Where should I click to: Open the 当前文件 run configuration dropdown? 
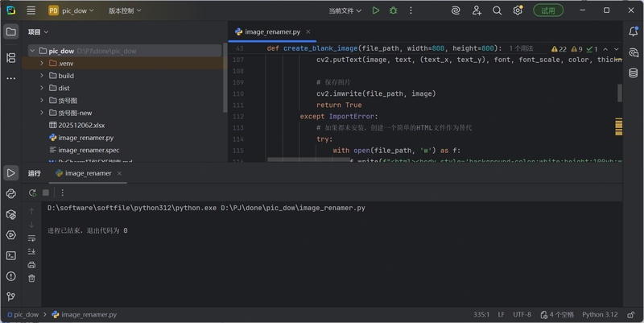346,10
